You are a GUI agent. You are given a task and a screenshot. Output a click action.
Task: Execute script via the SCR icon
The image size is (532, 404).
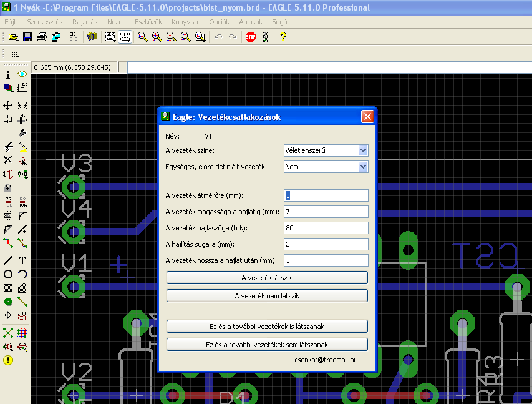click(110, 37)
